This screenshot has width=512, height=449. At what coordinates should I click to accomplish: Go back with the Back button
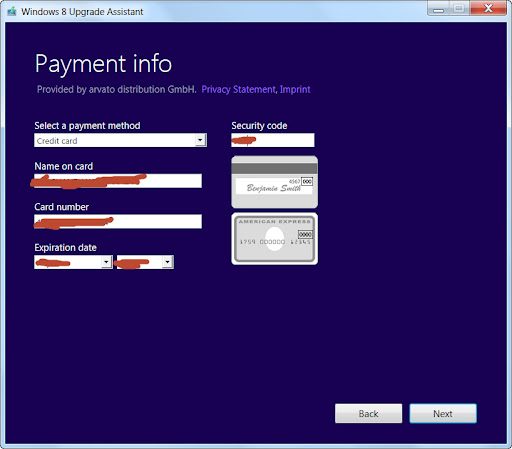pos(369,414)
